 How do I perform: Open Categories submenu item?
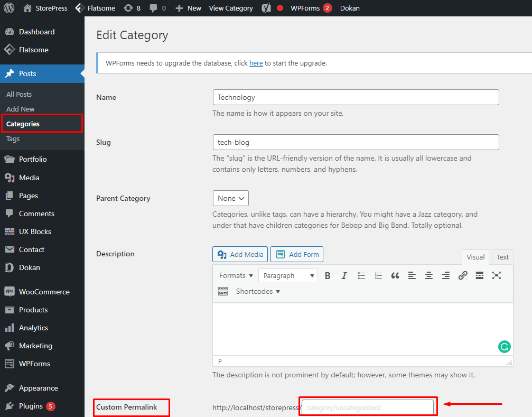point(23,124)
